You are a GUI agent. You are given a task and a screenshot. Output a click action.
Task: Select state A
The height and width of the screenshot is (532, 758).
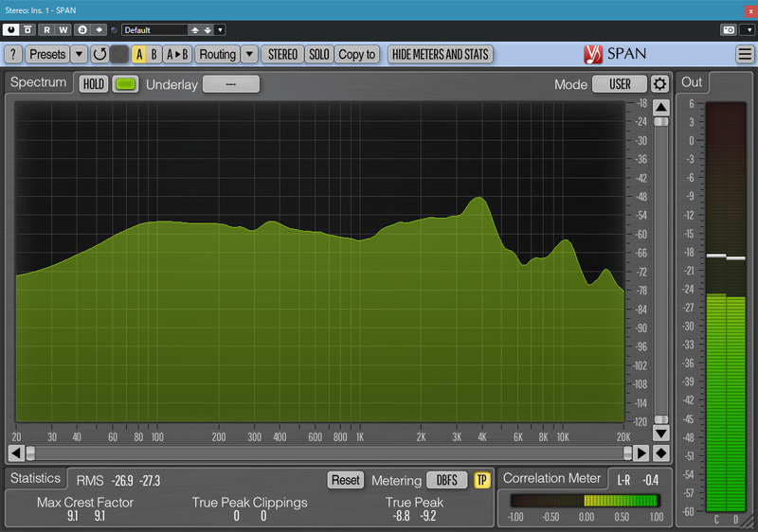[x=139, y=54]
